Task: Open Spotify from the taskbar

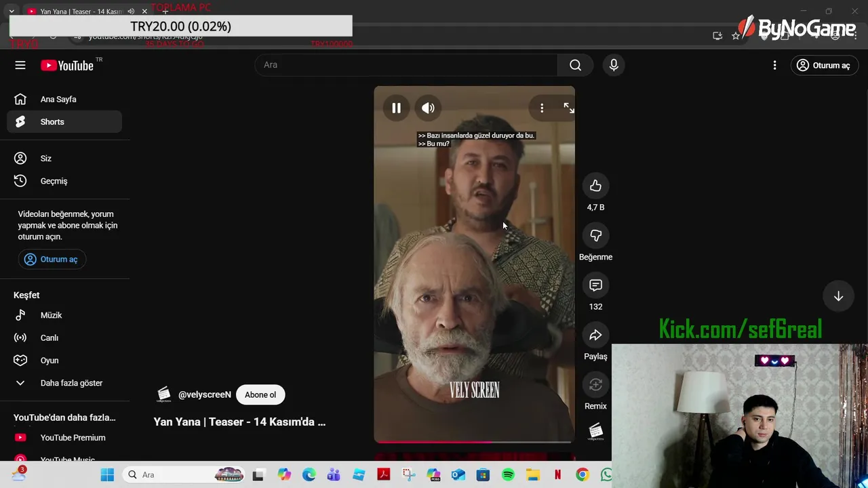Action: click(508, 475)
